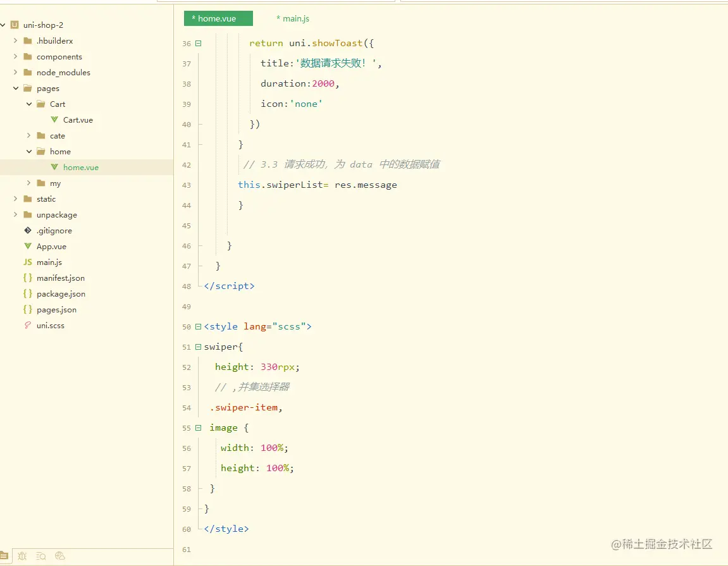Select the project manager folder icon
Image resolution: width=728 pixels, height=566 pixels.
point(4,555)
